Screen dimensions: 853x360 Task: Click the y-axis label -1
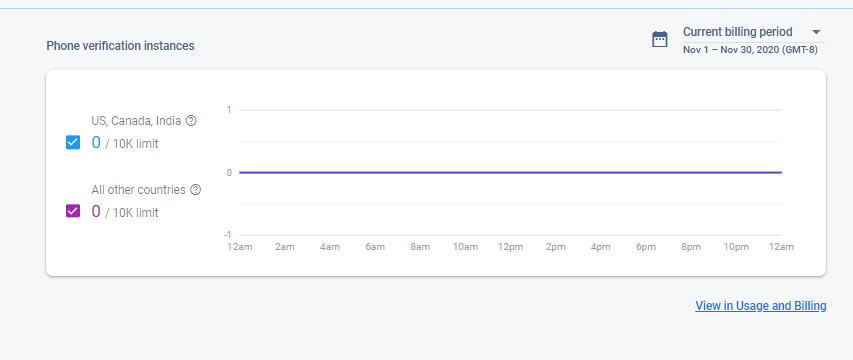click(x=227, y=234)
